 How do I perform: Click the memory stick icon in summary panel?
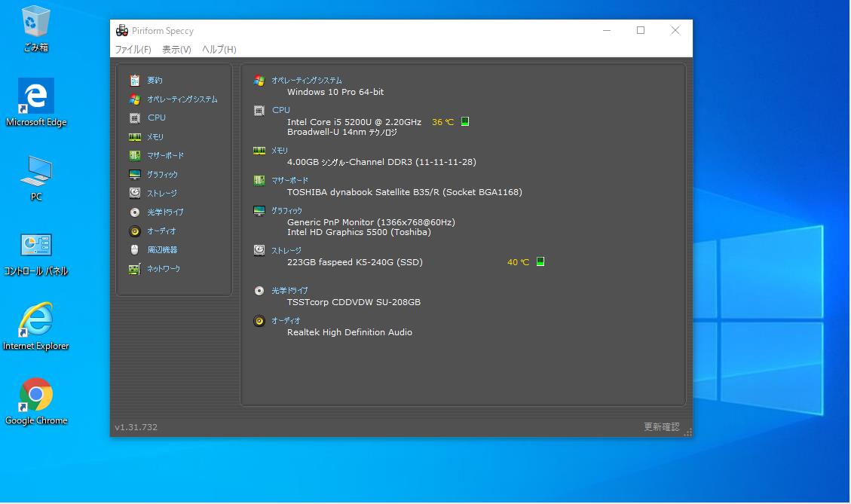[259, 151]
